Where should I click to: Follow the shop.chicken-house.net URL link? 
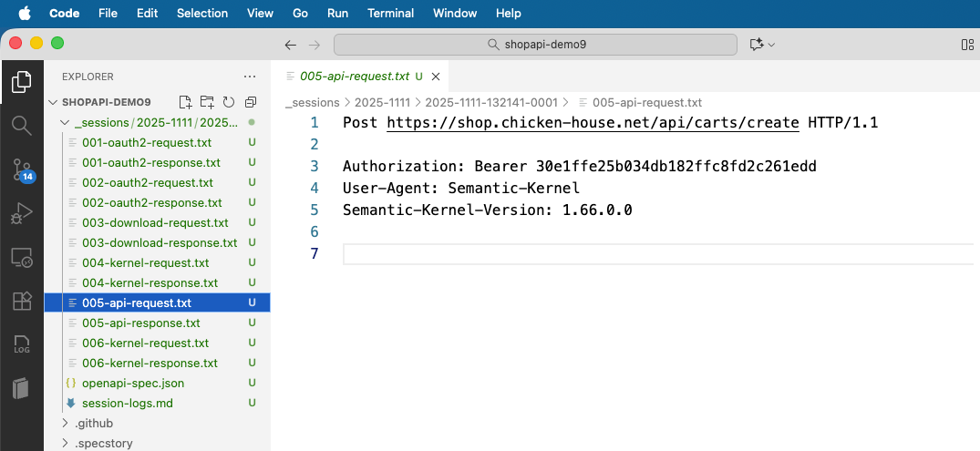[x=594, y=122]
